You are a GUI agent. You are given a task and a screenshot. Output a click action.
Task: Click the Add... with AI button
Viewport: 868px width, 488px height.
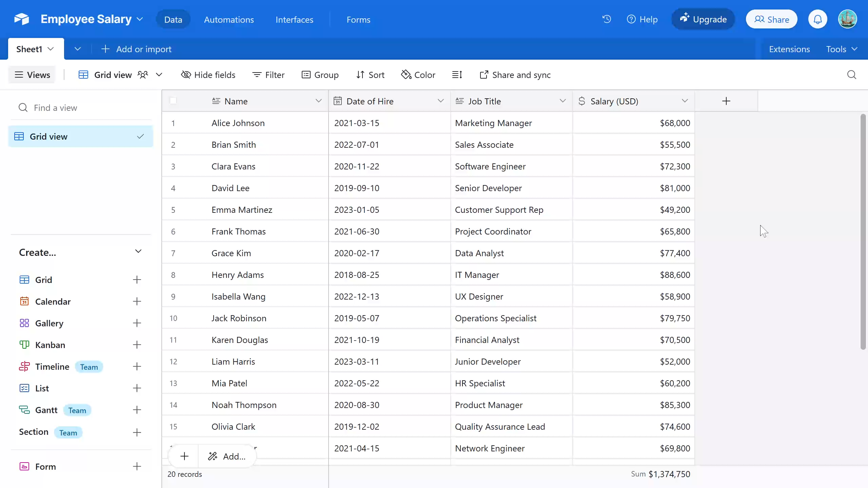(227, 456)
